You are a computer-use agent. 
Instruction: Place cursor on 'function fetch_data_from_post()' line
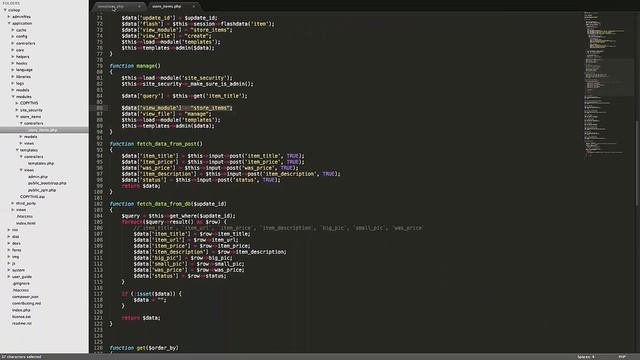coord(156,144)
